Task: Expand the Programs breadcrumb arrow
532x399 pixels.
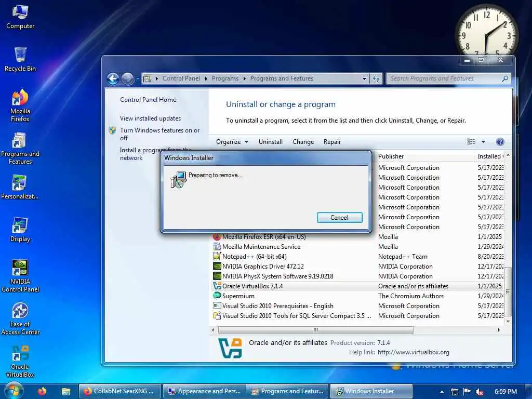Action: point(244,78)
